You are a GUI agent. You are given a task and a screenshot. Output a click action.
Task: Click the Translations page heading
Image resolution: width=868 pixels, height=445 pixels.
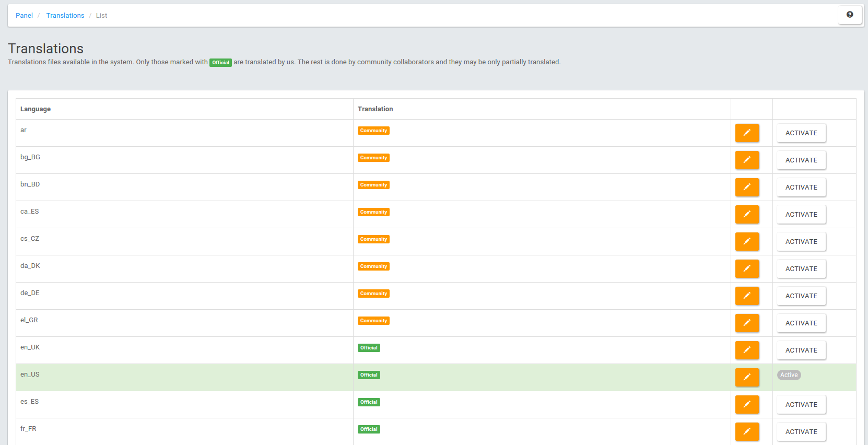pos(46,49)
